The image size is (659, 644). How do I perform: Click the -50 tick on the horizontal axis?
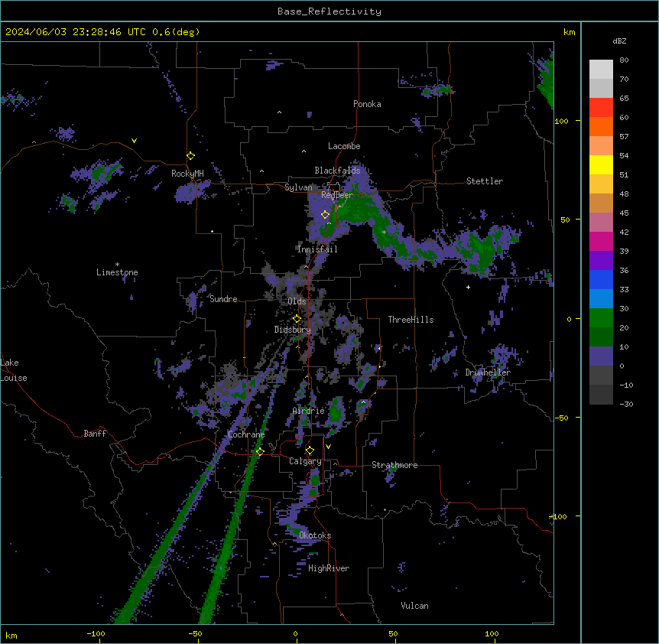[195, 634]
